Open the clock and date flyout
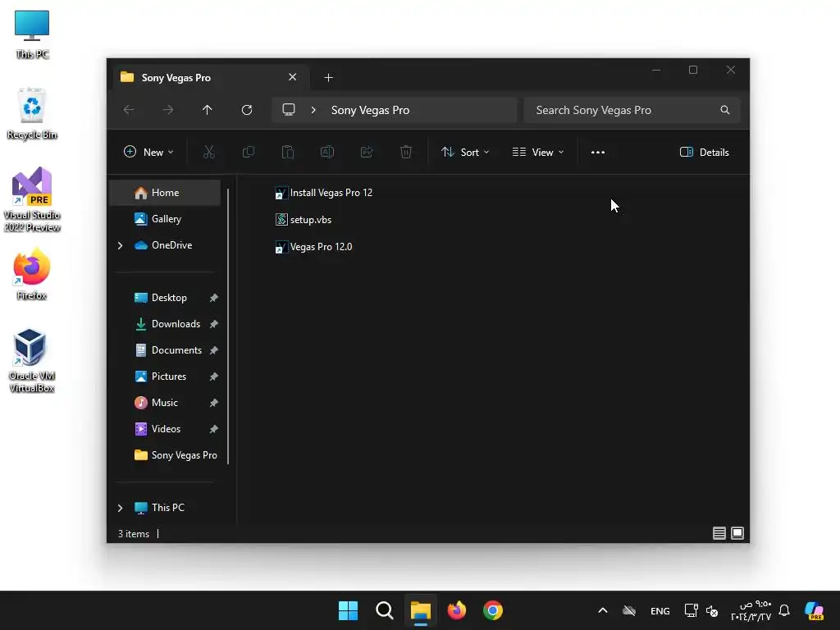Image resolution: width=840 pixels, height=630 pixels. coord(751,610)
